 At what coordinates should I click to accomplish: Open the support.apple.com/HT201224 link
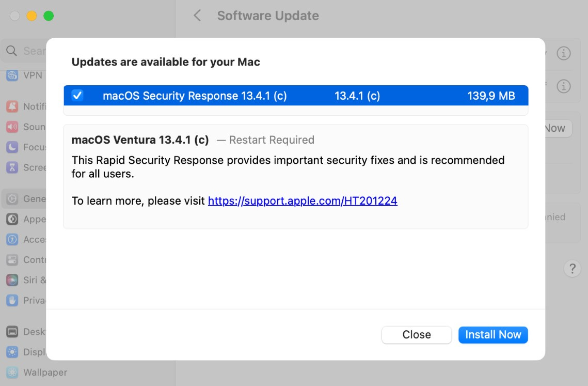302,201
